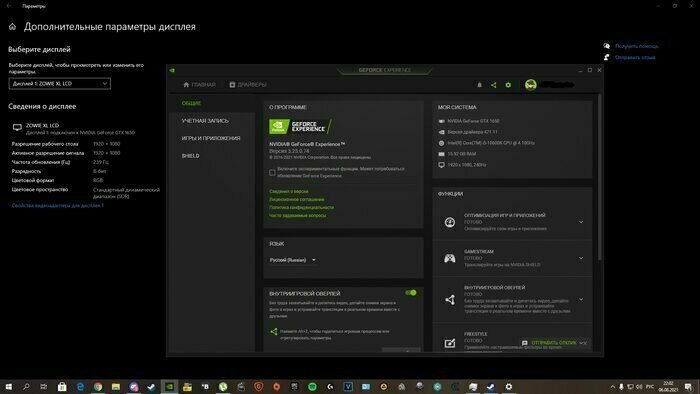This screenshot has width=700, height=394.
Task: Click the gamepad icon for GAMESTREAM
Action: pyautogui.click(x=450, y=258)
